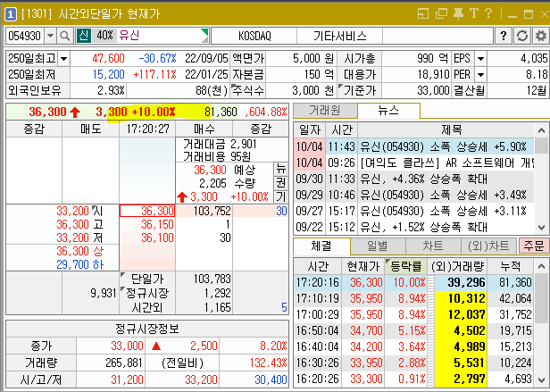Open the 10/04 11:43 news headline

(444, 146)
